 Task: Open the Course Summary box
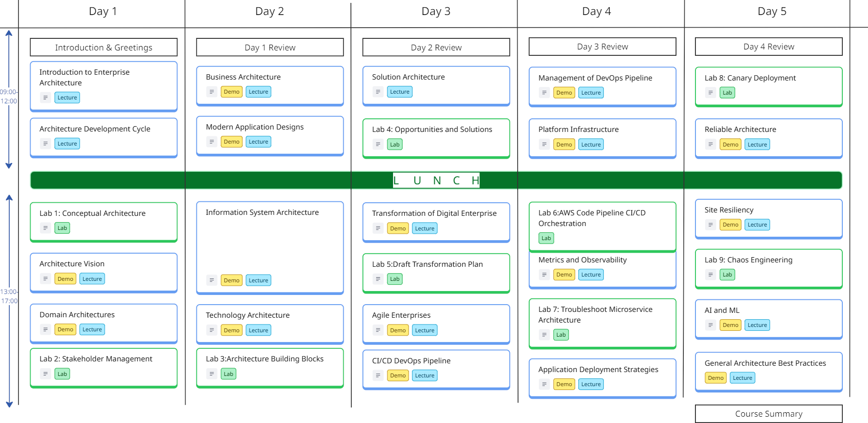[769, 414]
